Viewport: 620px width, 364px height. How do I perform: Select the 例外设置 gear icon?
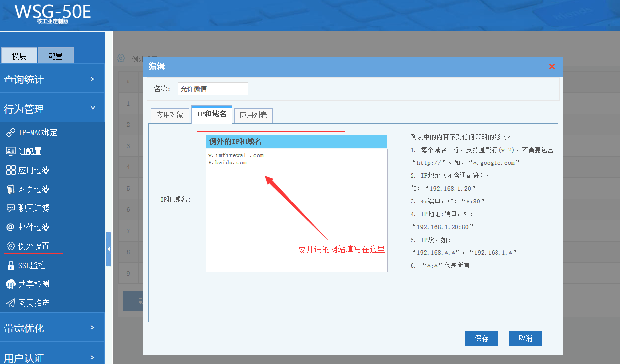coord(11,246)
